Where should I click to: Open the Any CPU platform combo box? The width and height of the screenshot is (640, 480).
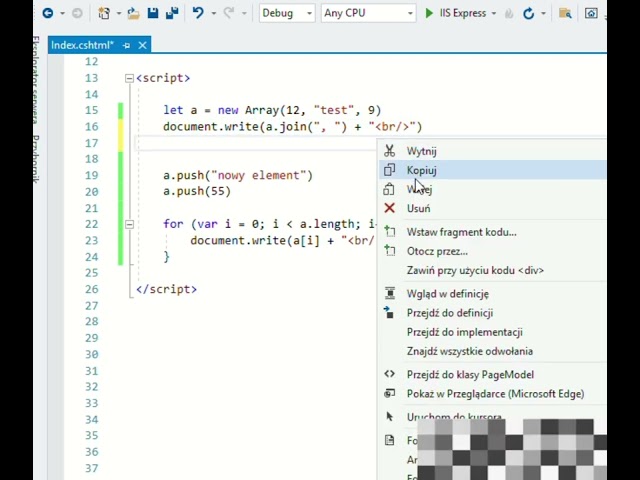[369, 13]
